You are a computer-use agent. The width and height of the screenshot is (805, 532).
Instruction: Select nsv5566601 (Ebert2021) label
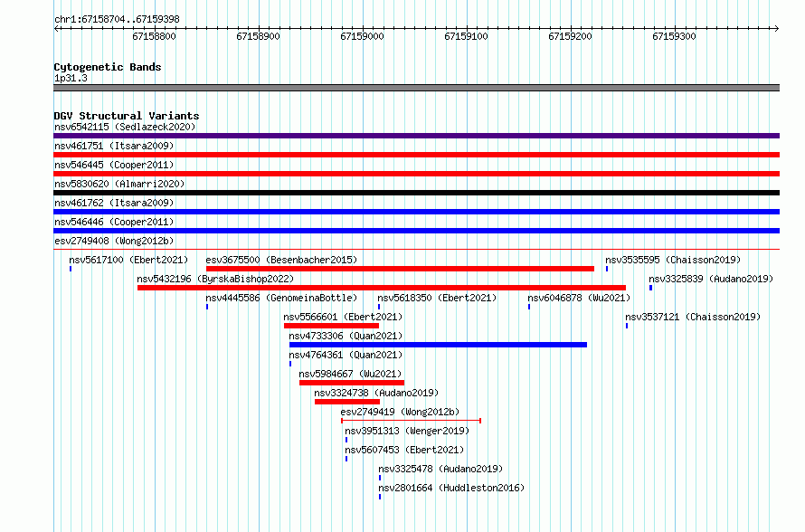tap(343, 317)
